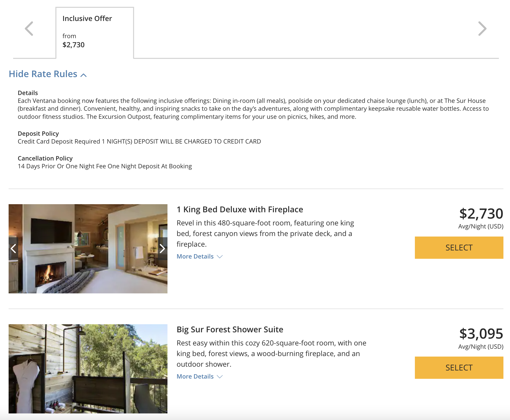Open the Big Sur outdoor shower photo
The width and height of the screenshot is (510, 420).
[88, 369]
